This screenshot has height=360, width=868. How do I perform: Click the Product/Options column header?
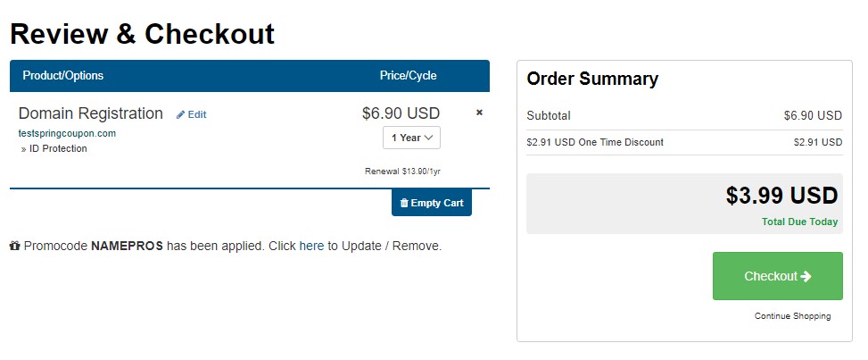tap(63, 76)
